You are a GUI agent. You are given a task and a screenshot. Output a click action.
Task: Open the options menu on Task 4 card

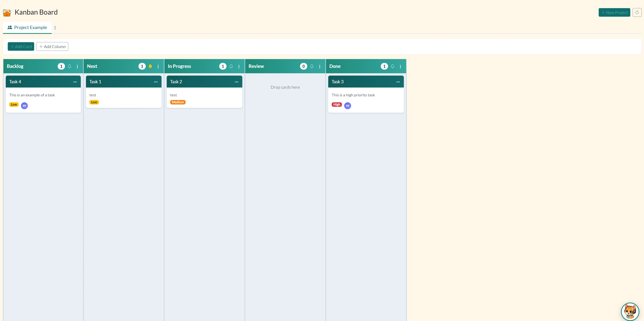pyautogui.click(x=75, y=82)
